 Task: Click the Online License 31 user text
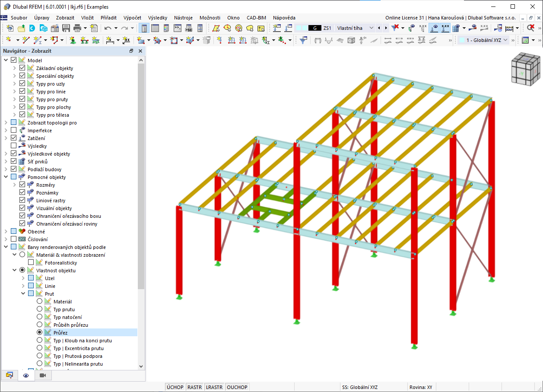(450, 18)
